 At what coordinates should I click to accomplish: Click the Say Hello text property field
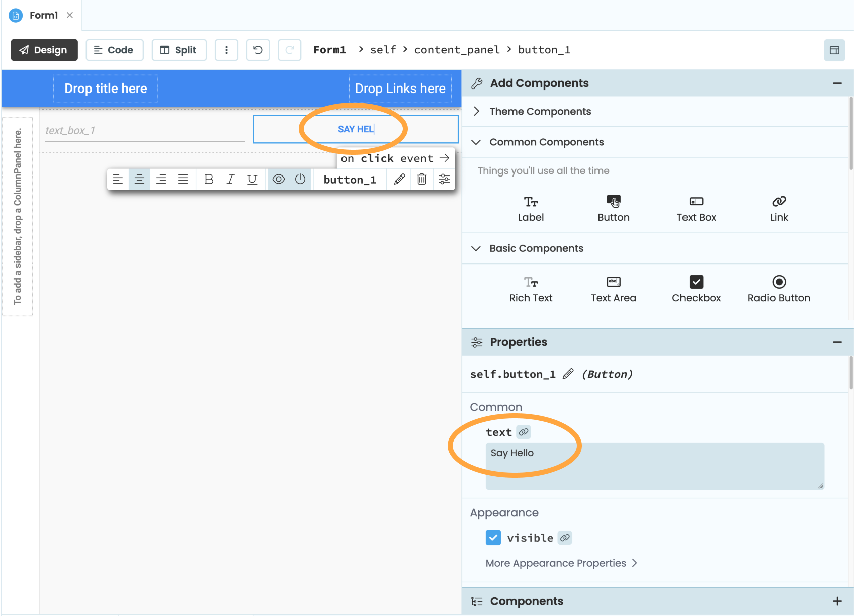click(654, 465)
